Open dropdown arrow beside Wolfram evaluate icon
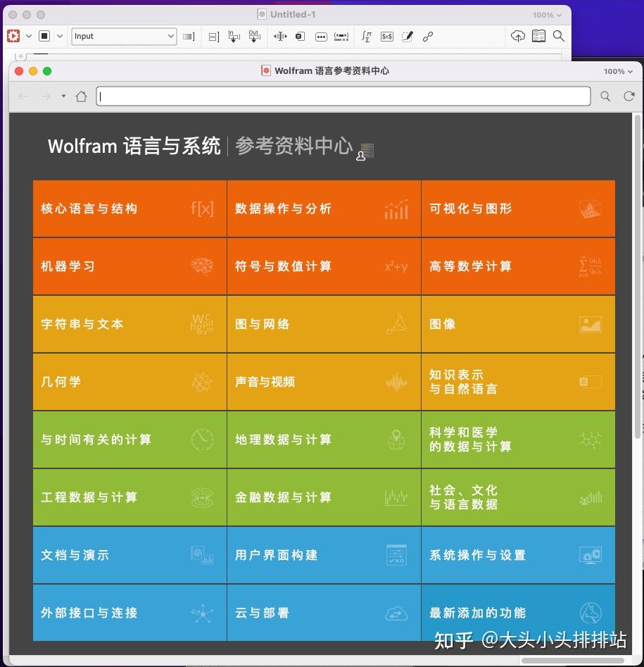Image resolution: width=644 pixels, height=667 pixels. (28, 36)
